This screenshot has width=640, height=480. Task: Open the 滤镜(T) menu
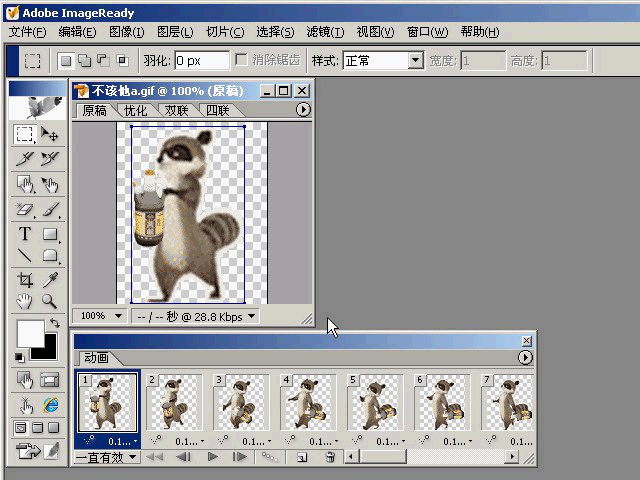[325, 32]
